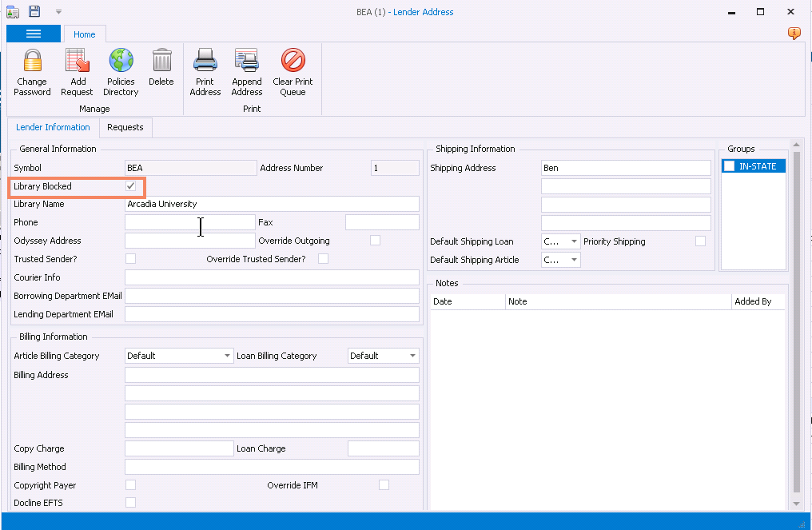Switch to the Requests tab
The image size is (812, 530).
(x=125, y=127)
